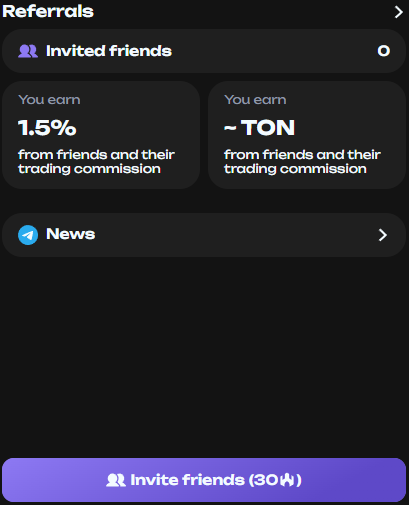Expand News using its chevron arrow

383,235
